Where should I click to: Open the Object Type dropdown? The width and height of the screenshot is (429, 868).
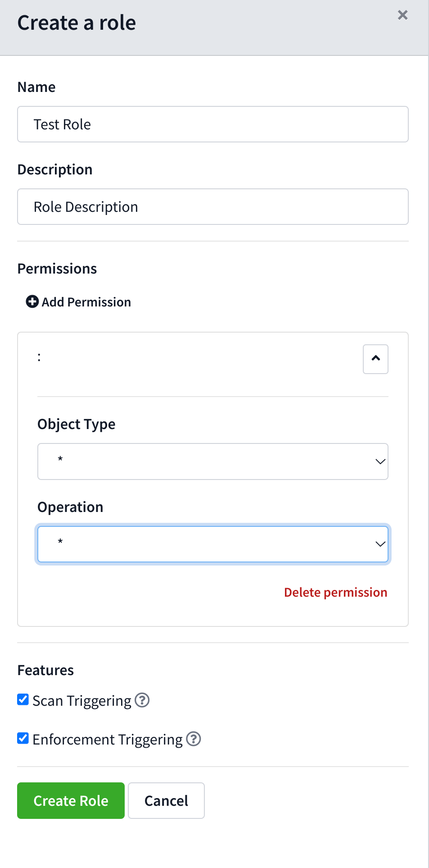[213, 461]
